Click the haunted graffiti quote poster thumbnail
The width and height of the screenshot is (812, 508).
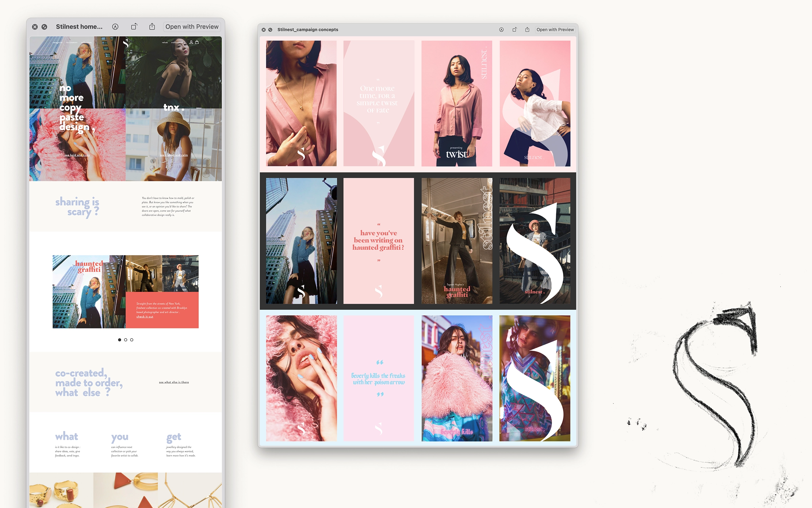click(378, 241)
